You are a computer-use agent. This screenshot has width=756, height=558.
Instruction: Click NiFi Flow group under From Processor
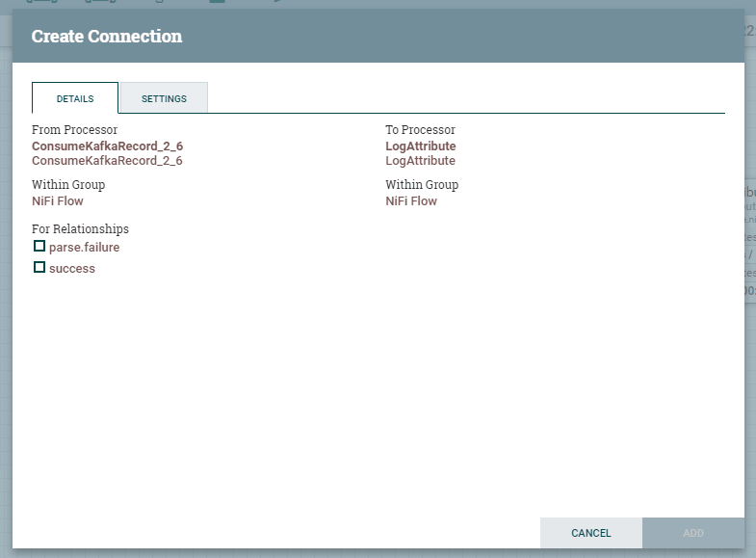(x=58, y=201)
